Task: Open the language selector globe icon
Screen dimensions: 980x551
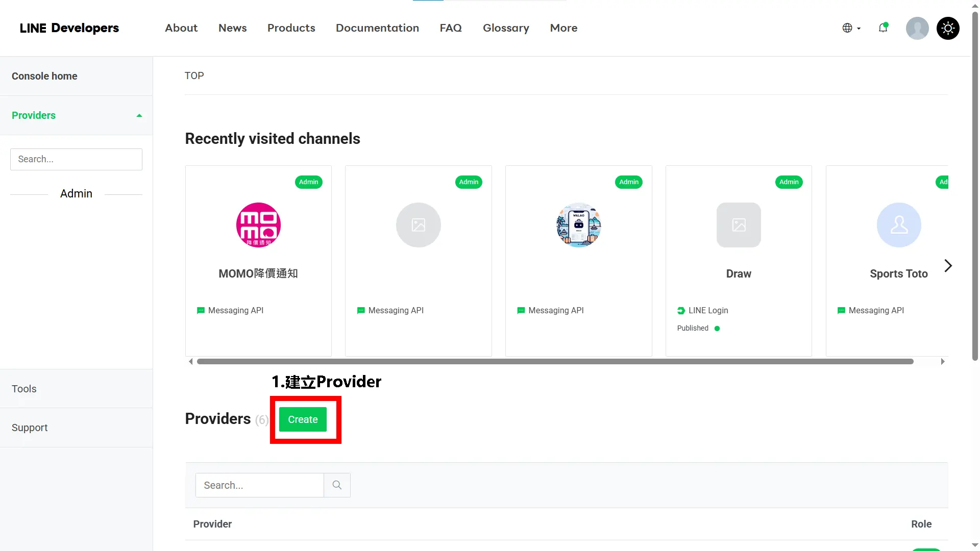Action: point(848,28)
